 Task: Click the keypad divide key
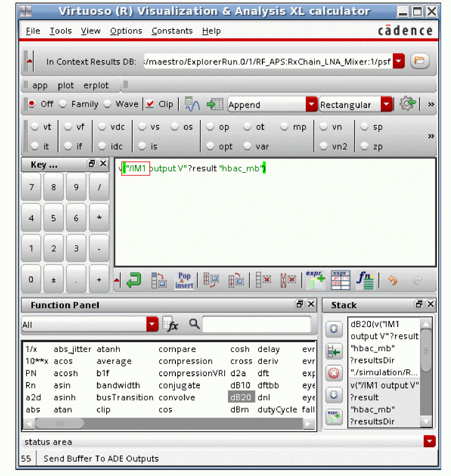pyautogui.click(x=99, y=187)
